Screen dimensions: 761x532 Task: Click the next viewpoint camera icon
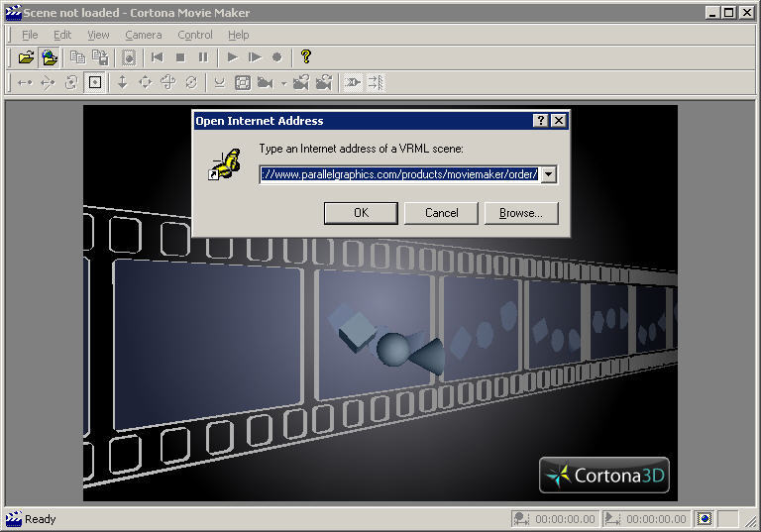[x=324, y=83]
